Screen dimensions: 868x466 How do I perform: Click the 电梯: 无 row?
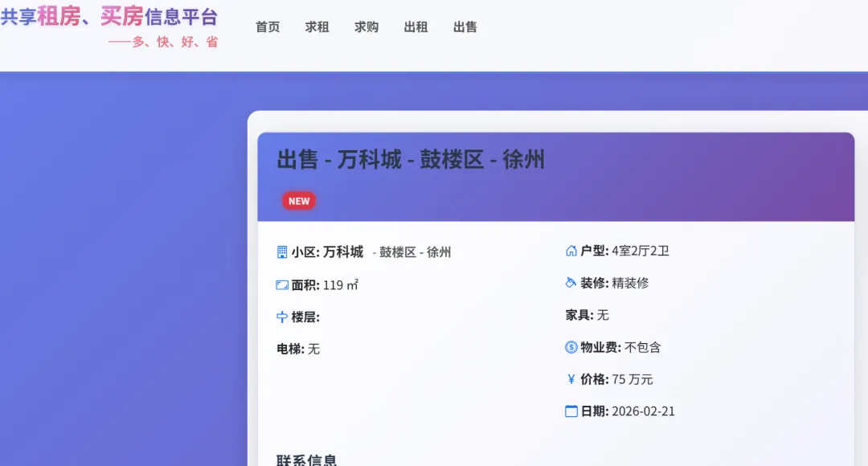298,349
